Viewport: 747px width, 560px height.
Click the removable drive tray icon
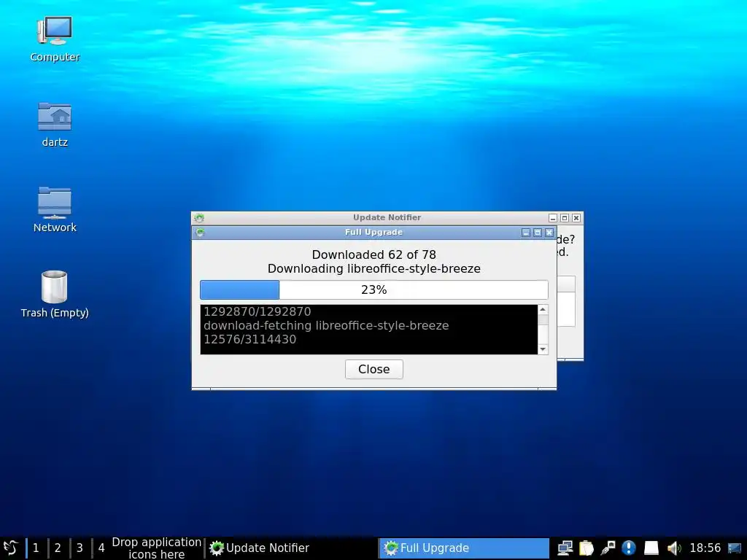[651, 548]
